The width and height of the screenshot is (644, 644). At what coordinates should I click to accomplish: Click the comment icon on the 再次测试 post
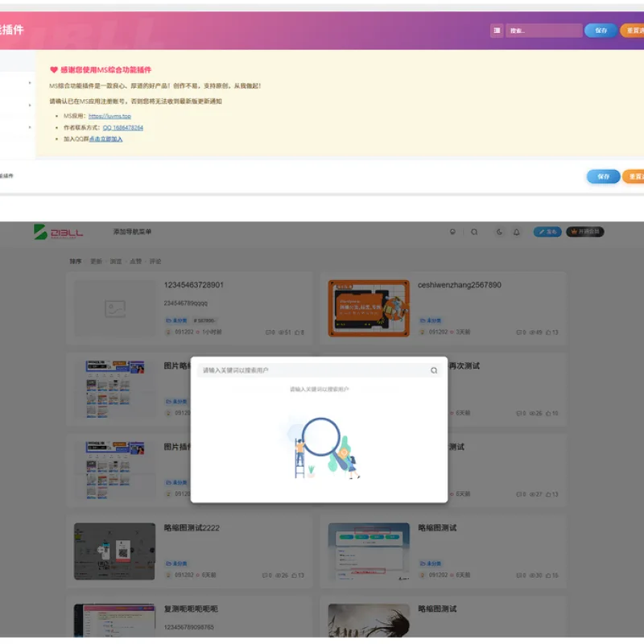coord(521,413)
